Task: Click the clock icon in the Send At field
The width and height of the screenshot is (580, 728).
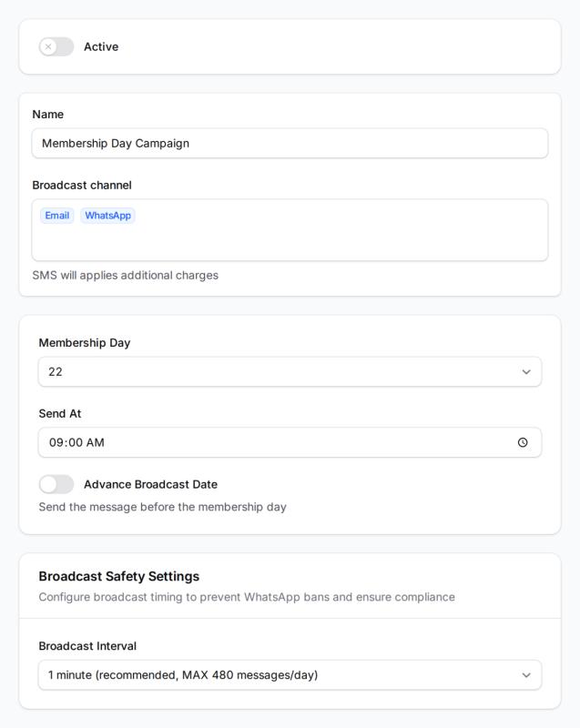Action: 522,442
